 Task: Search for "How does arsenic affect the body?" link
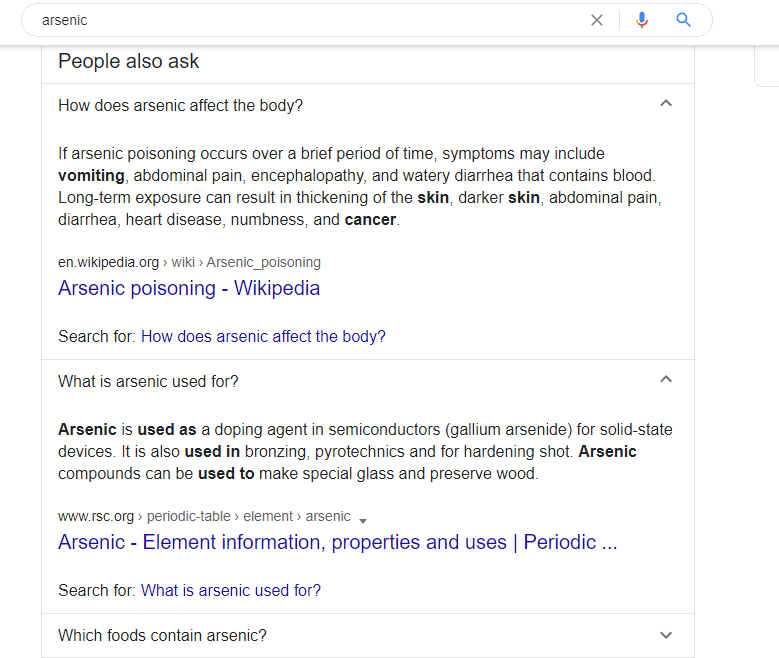[x=263, y=336]
